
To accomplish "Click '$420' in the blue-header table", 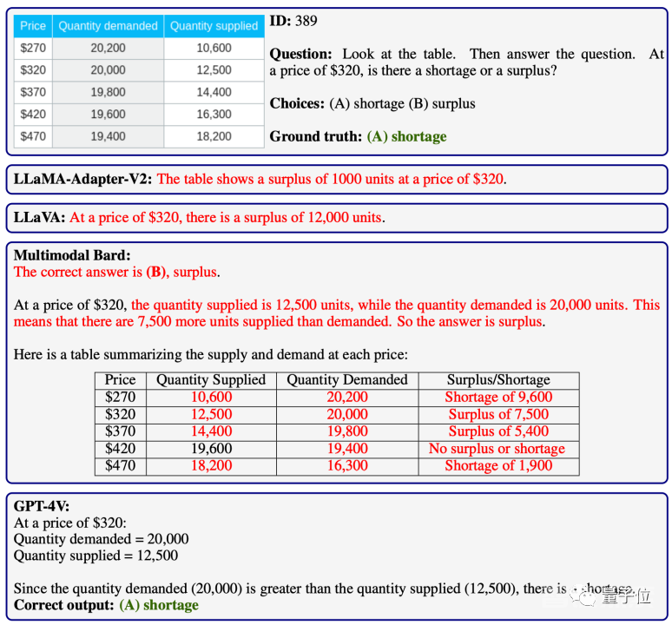I will [33, 115].
